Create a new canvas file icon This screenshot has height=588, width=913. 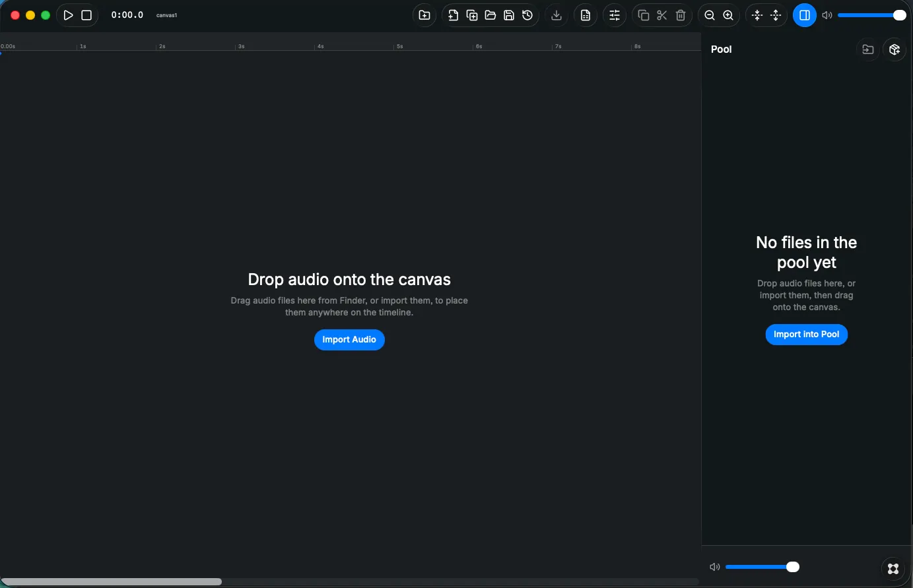tap(453, 15)
